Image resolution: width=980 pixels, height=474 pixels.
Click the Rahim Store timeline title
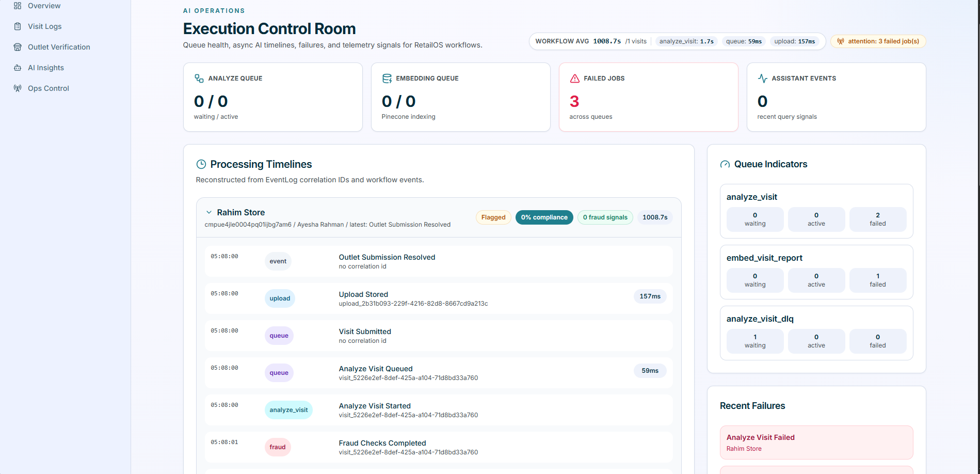click(x=240, y=212)
